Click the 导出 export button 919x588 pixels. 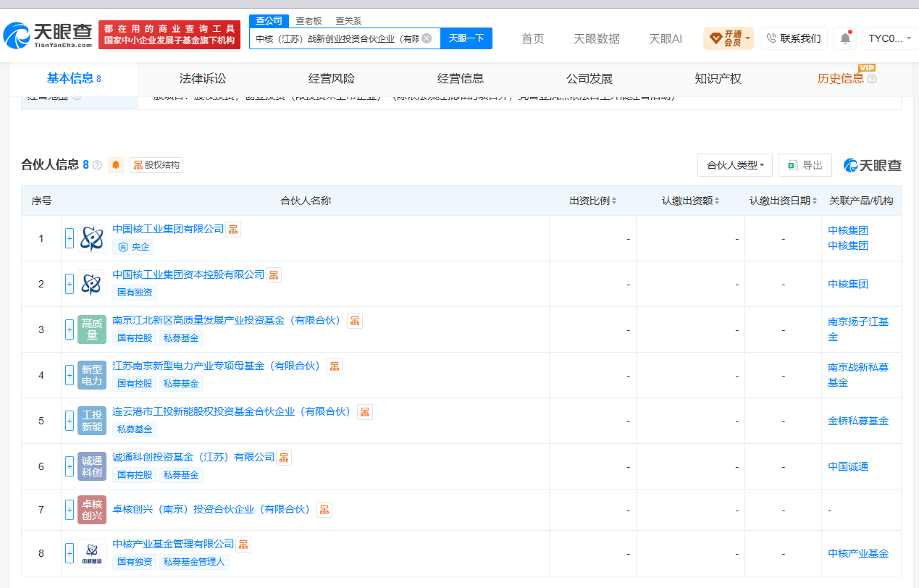click(x=805, y=165)
